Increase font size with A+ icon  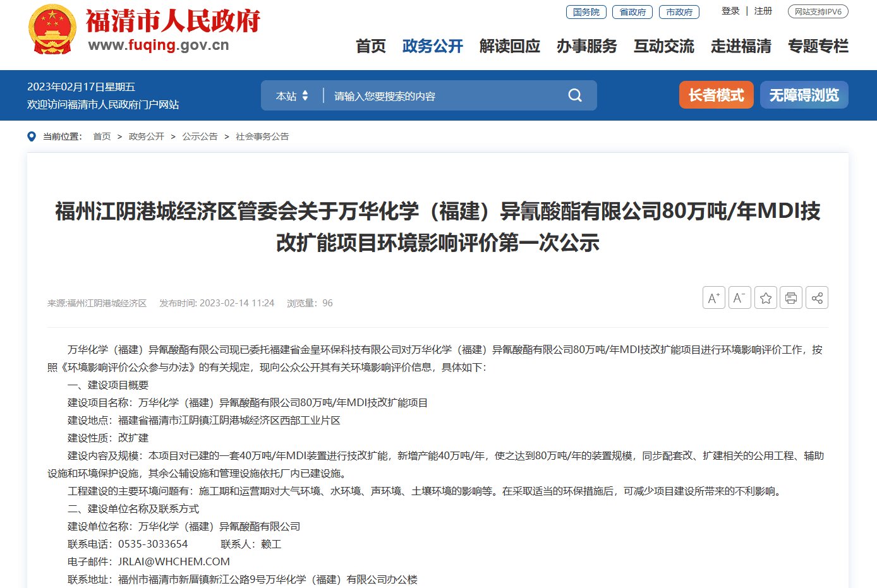click(x=713, y=297)
